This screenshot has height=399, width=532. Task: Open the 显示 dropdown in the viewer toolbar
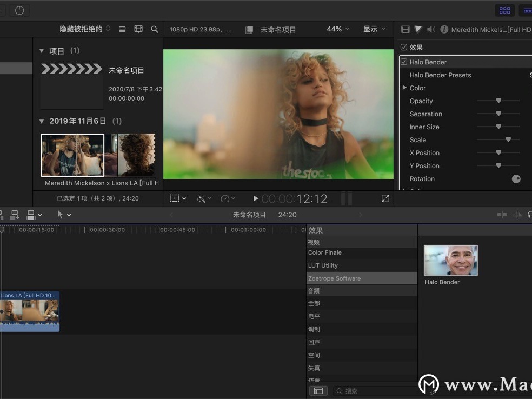[x=374, y=29]
